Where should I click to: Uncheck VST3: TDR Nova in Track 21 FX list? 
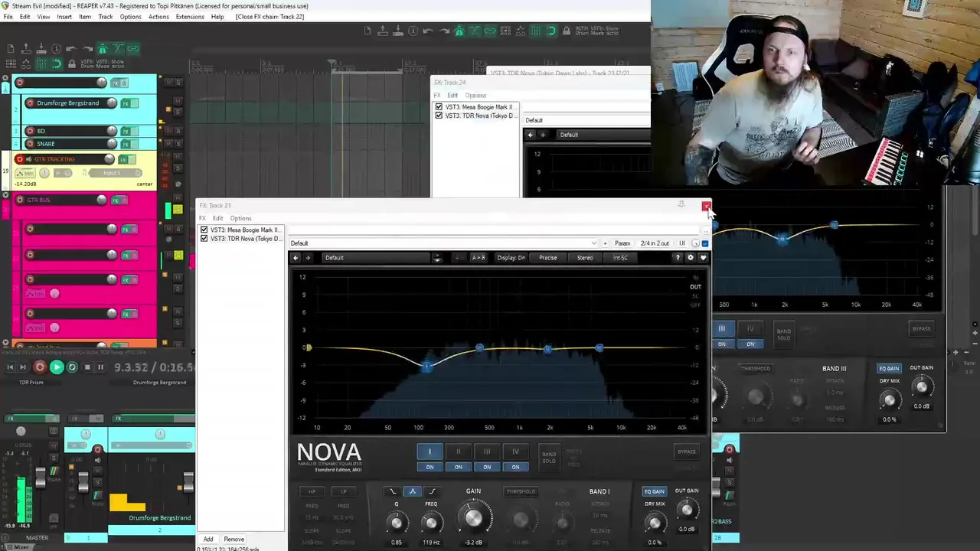tap(204, 239)
